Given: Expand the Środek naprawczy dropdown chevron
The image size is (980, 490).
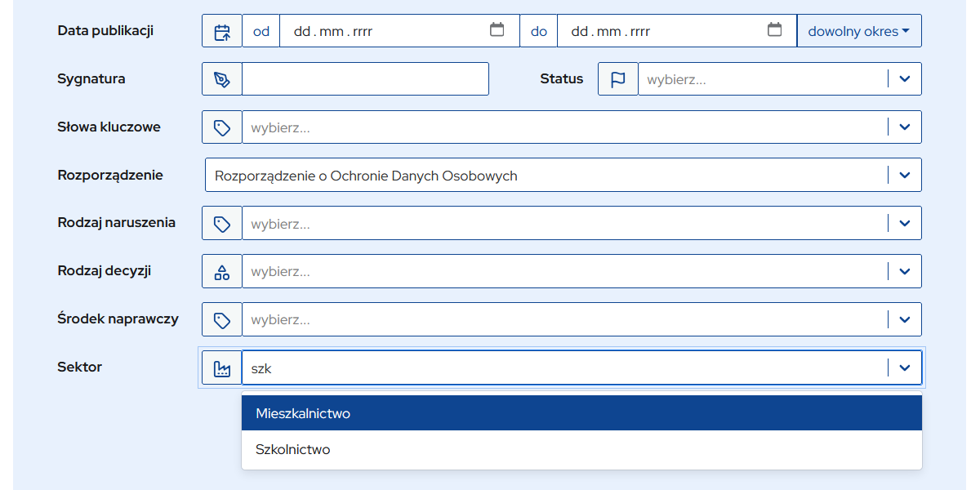Looking at the screenshot, I should point(904,319).
